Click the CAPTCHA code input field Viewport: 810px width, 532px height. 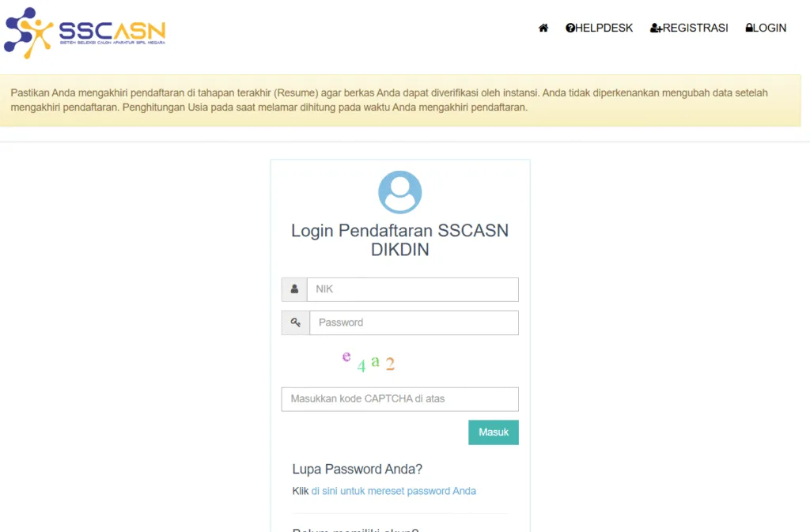399,399
